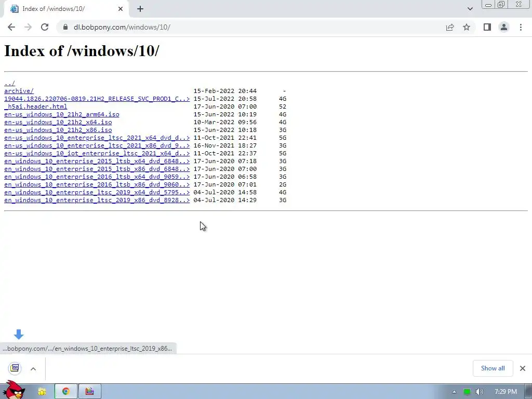Click Show all downloads button
Screen dimensions: 532x399
pos(493,368)
